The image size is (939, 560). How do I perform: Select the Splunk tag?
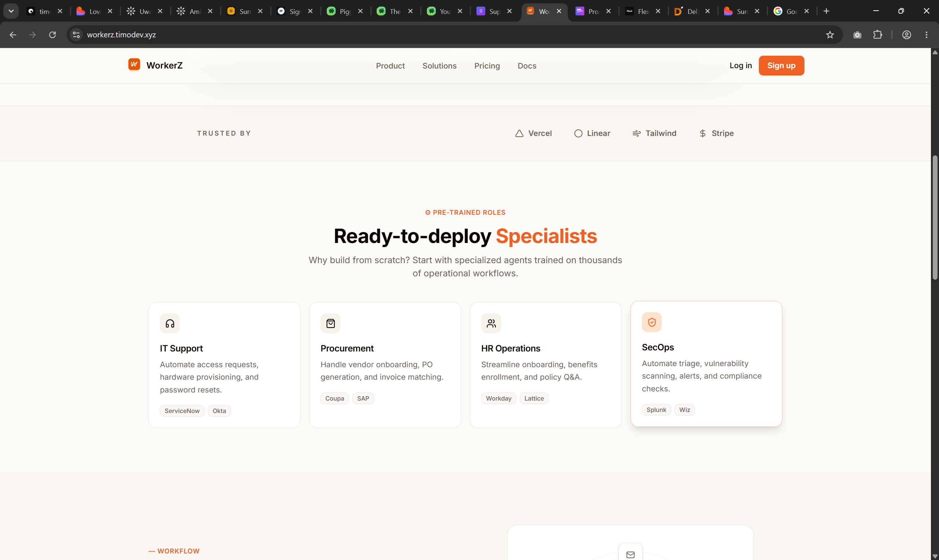coord(656,410)
